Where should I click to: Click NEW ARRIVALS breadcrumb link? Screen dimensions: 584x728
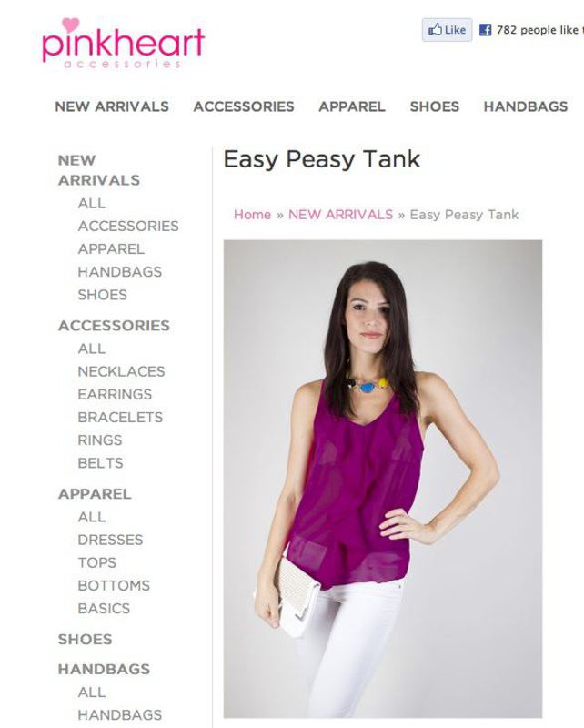tap(340, 215)
